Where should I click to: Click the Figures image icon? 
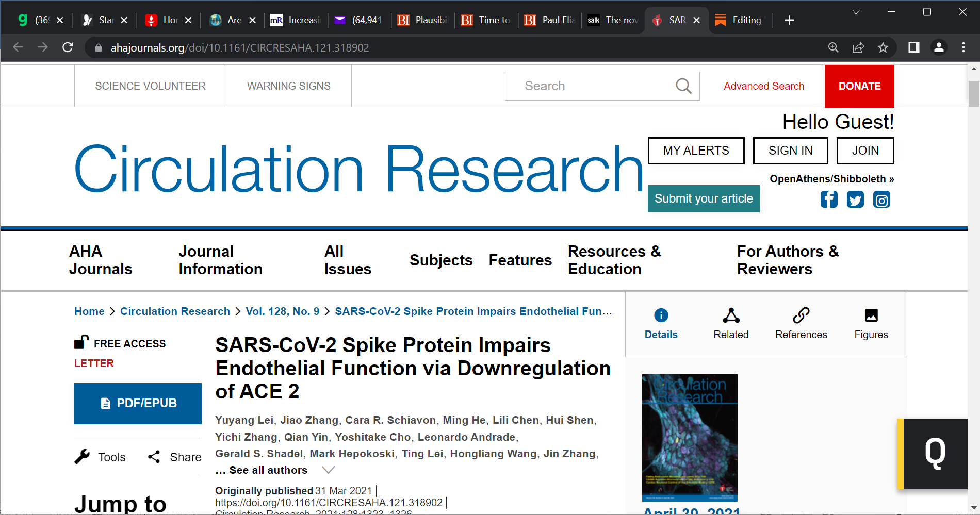871,315
